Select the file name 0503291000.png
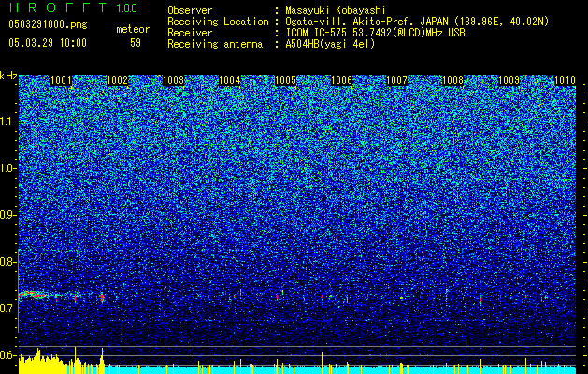588x374 pixels. [x=48, y=24]
